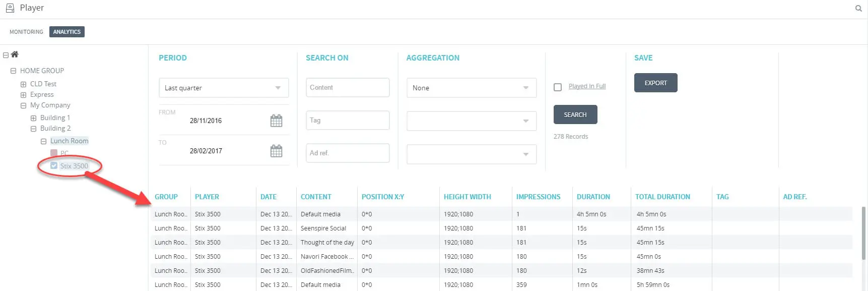Open search with magnifier icon
Screen dimensions: 868x291
pos(858,8)
